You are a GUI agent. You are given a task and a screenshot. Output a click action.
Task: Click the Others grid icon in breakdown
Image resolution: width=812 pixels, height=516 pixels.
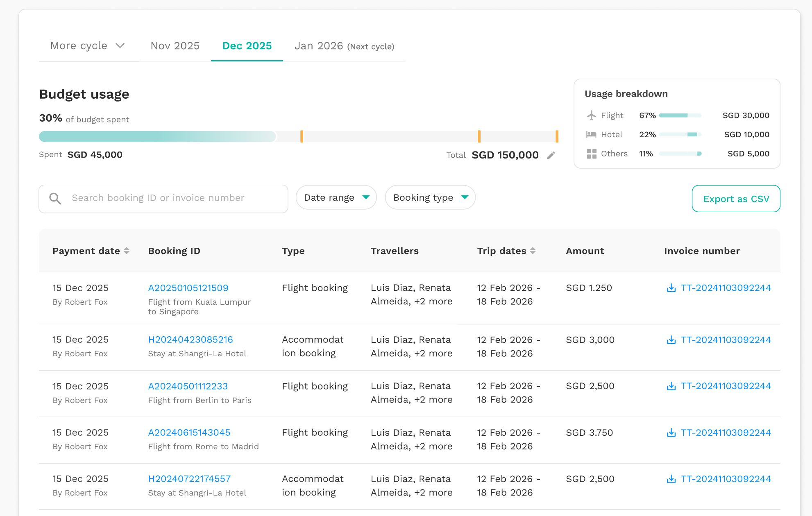591,154
